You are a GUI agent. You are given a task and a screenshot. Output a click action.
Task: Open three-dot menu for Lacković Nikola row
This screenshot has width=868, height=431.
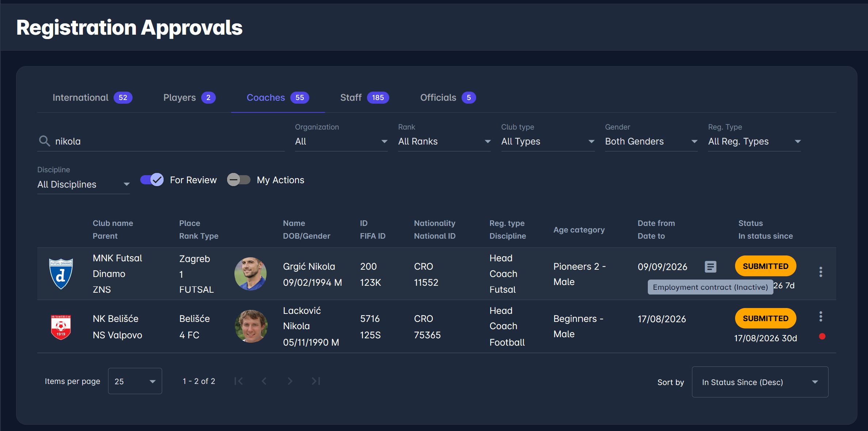821,316
